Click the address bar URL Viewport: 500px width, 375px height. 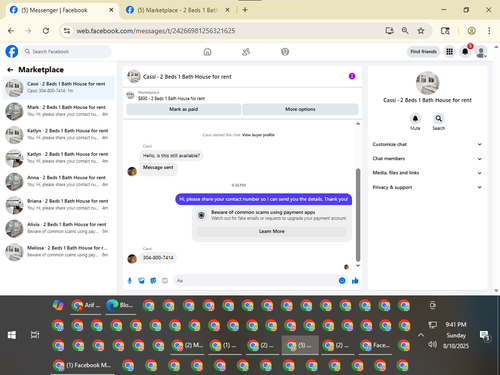[156, 31]
